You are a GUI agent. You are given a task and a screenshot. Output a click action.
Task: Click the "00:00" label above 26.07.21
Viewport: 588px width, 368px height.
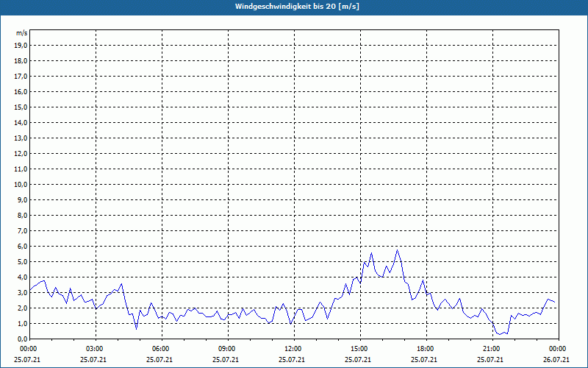(557, 349)
